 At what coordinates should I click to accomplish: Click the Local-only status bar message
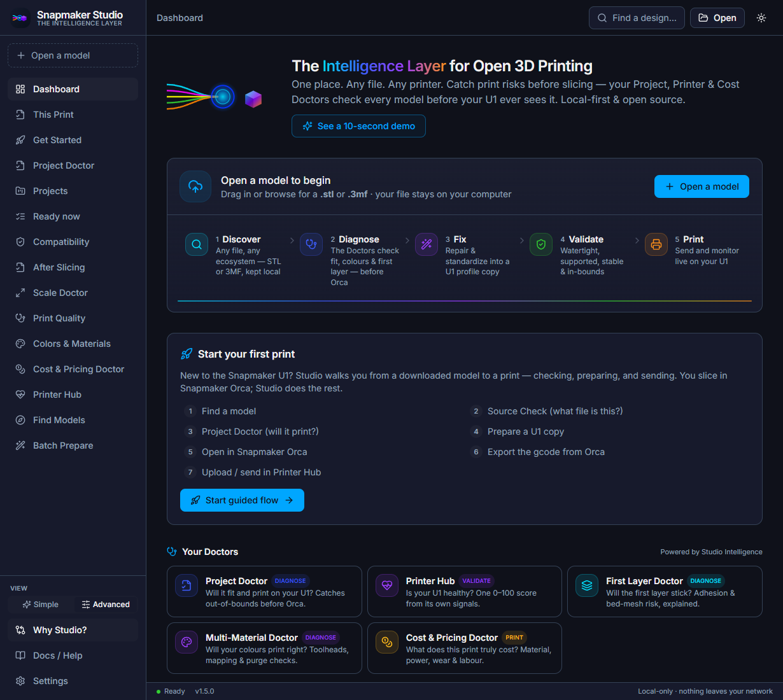coord(705,691)
